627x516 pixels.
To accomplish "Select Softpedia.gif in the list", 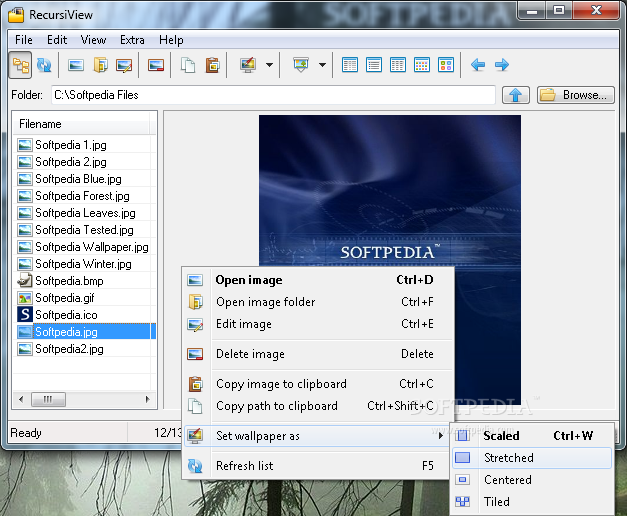I will point(84,298).
